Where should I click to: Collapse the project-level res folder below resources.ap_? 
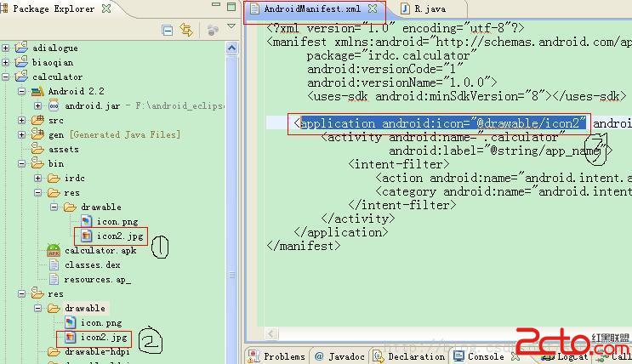22,294
